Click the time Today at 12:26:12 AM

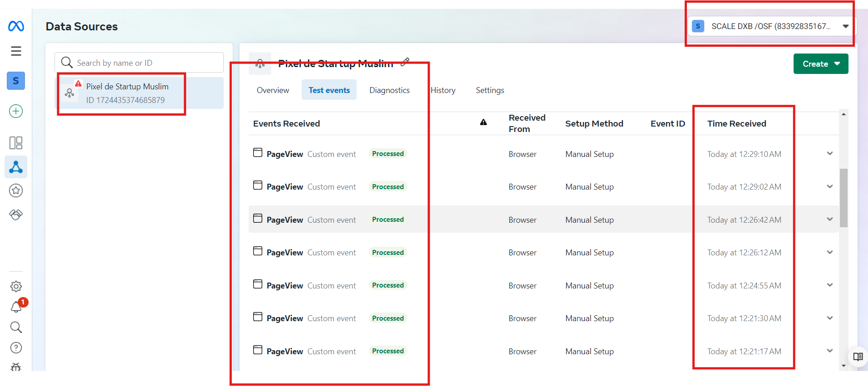coord(744,253)
